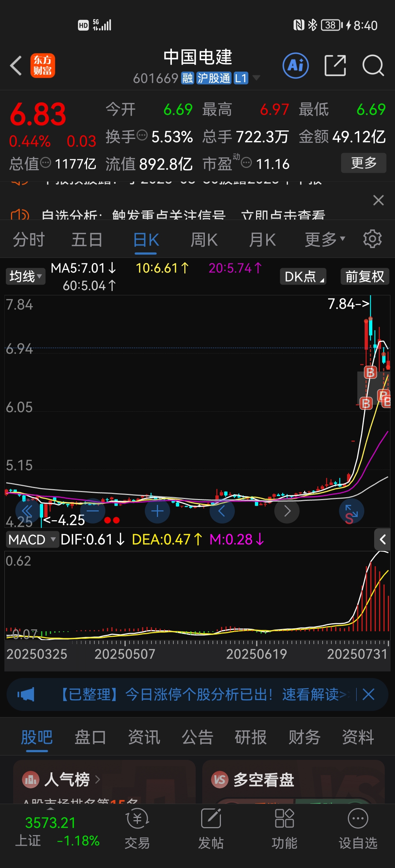This screenshot has width=395, height=868.
Task: Tap the share export icon
Action: (335, 66)
